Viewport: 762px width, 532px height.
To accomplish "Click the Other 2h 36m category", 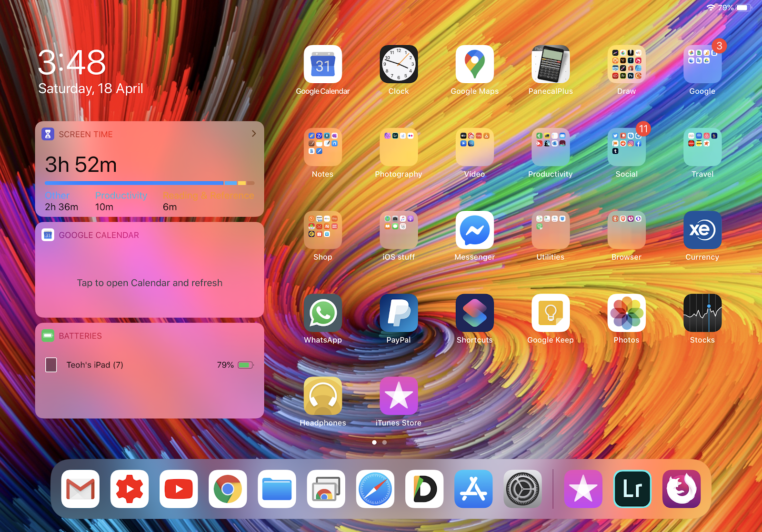I will coord(62,201).
